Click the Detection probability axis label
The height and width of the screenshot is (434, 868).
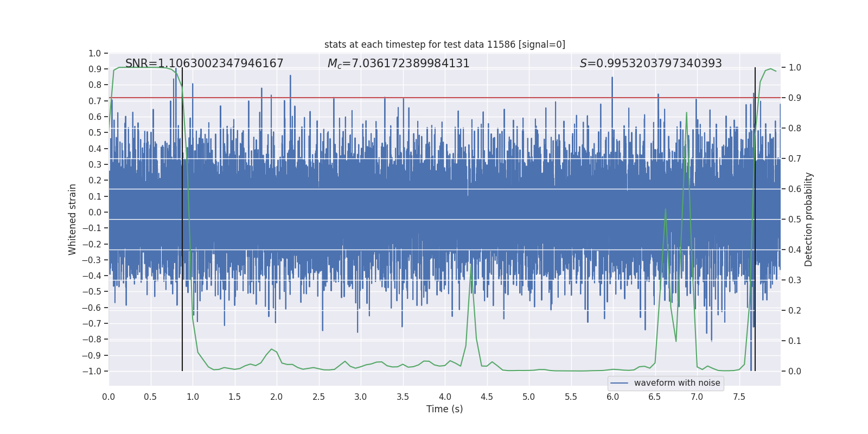pos(808,219)
